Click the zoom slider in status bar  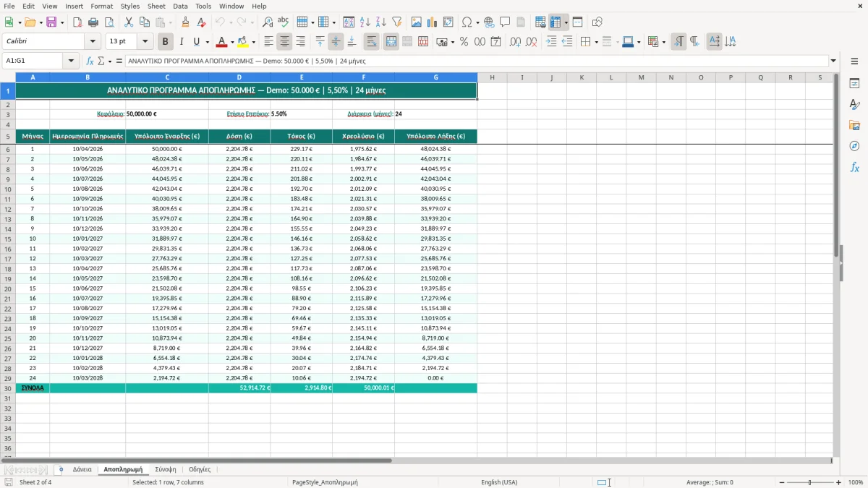(x=809, y=482)
